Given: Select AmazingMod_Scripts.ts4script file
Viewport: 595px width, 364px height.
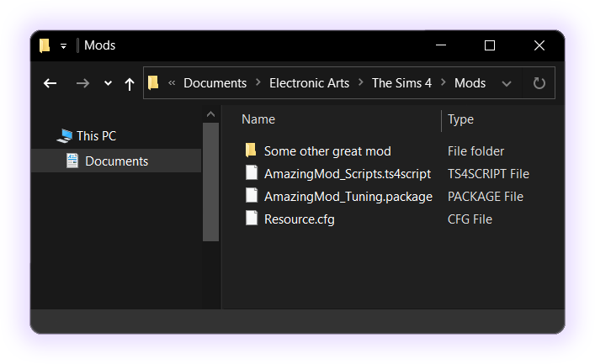Looking at the screenshot, I should 348,174.
